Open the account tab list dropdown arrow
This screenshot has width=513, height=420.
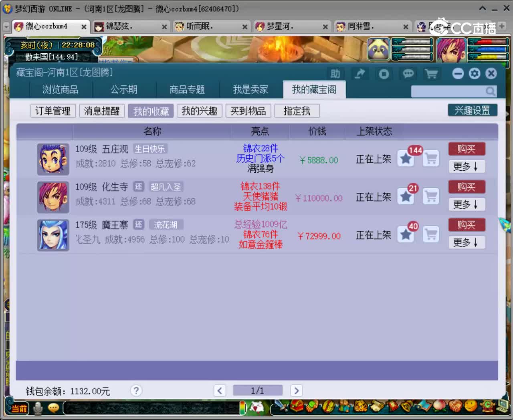pyautogui.click(x=6, y=26)
